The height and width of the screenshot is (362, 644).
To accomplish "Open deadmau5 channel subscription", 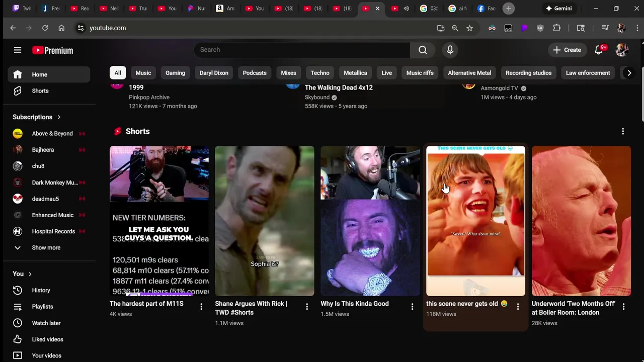I will pos(49,199).
